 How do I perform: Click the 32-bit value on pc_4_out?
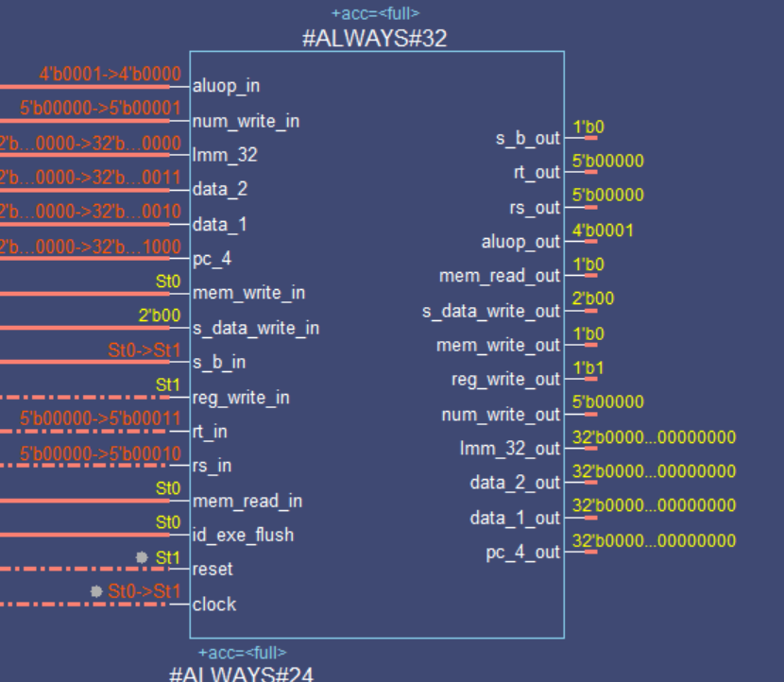click(x=654, y=541)
